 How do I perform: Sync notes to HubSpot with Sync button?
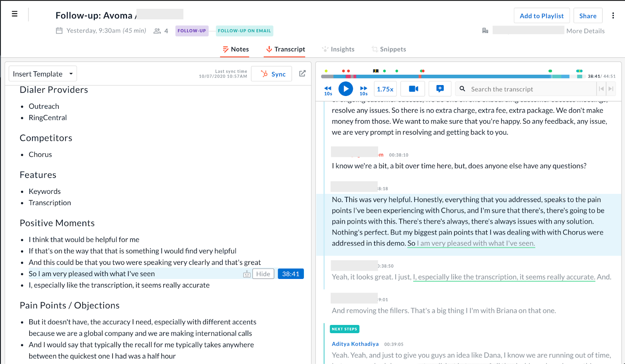(x=271, y=74)
